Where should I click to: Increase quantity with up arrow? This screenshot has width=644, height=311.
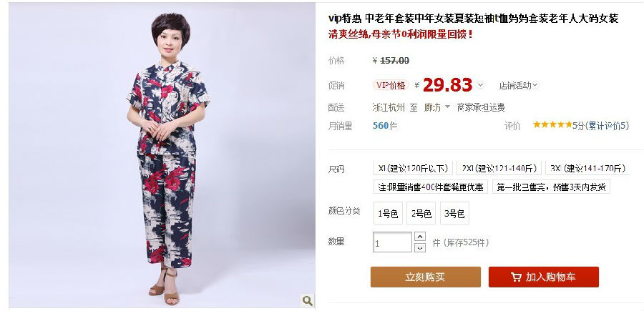point(420,237)
